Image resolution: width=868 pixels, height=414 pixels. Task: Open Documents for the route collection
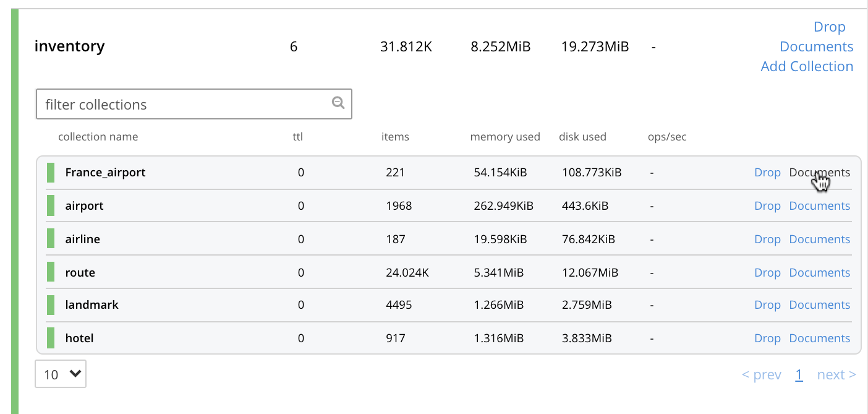(x=819, y=273)
